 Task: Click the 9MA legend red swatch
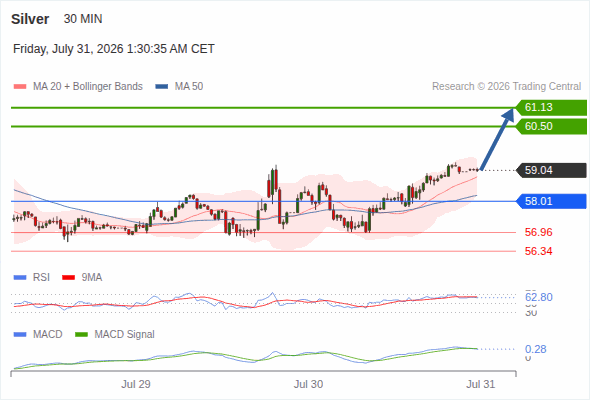(x=68, y=278)
